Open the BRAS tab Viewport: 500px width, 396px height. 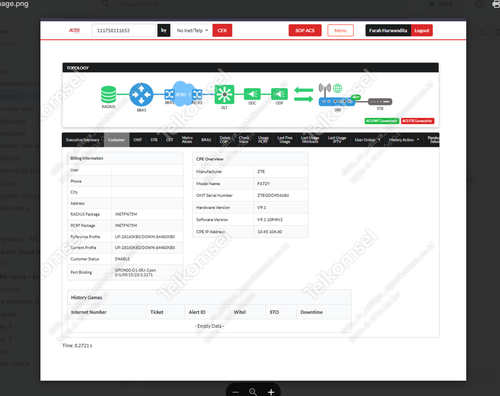[x=206, y=140]
